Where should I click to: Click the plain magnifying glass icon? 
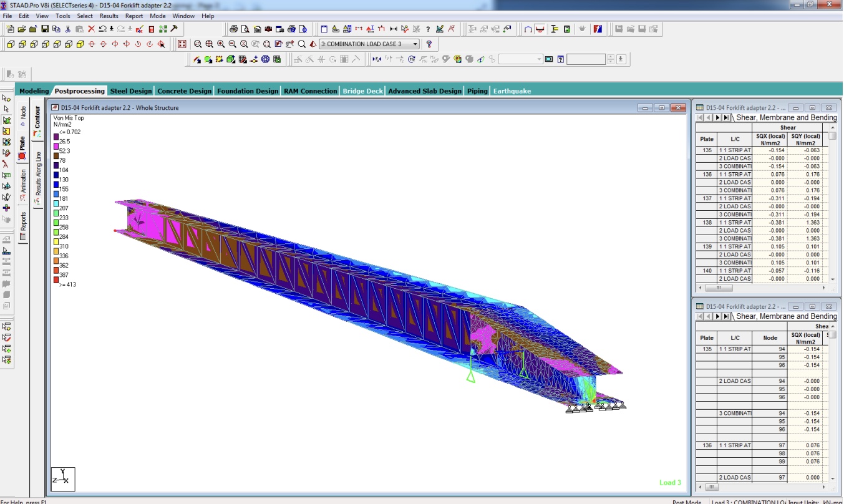click(x=302, y=44)
